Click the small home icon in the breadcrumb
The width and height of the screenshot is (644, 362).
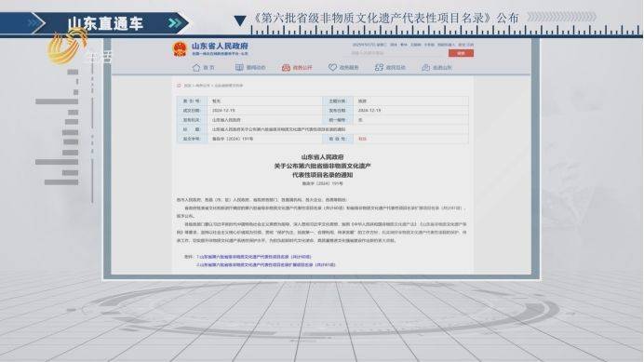179,86
